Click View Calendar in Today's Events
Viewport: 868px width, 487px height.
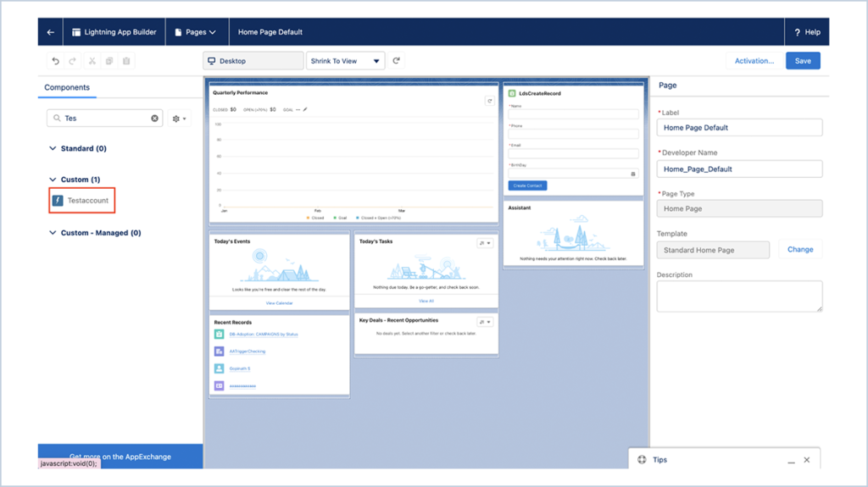[279, 303]
